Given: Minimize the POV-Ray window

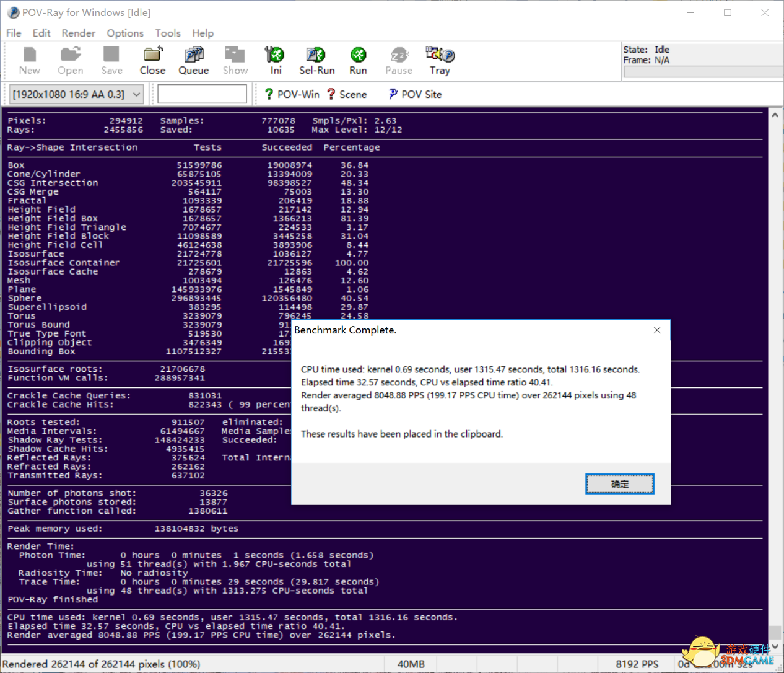Looking at the screenshot, I should click(690, 12).
